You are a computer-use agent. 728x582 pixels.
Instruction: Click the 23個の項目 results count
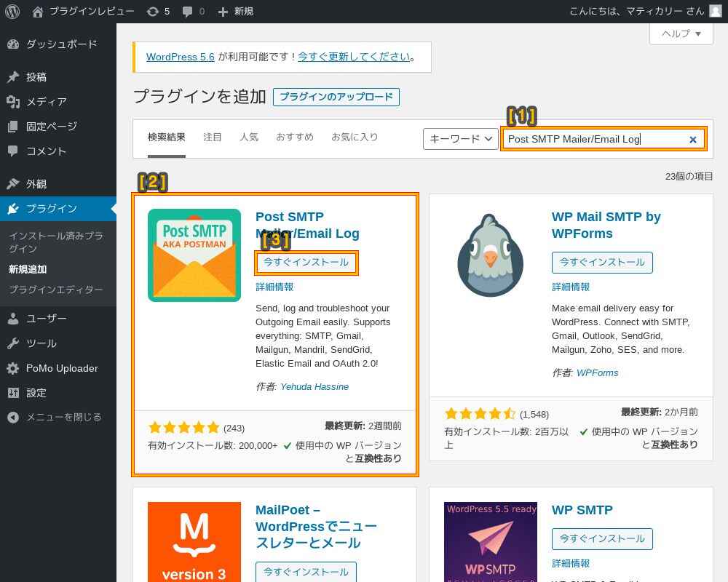click(x=689, y=176)
